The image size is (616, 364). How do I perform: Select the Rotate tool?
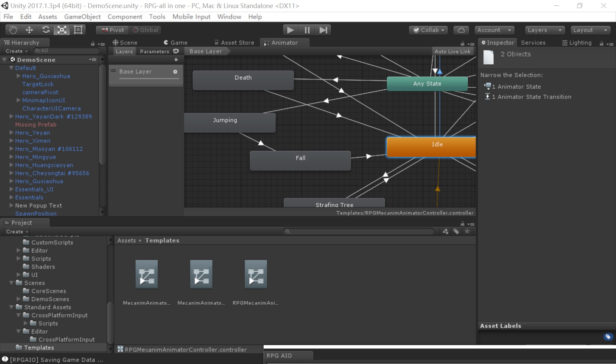[46, 30]
